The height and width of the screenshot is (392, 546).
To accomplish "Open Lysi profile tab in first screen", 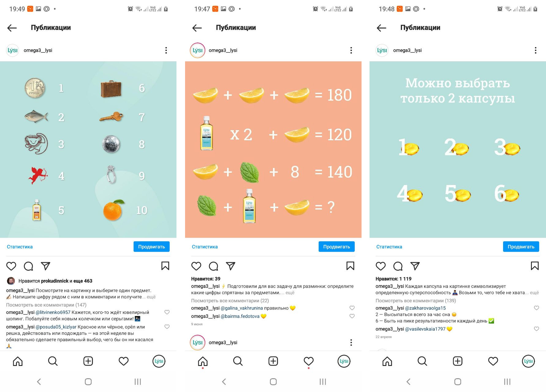I will pyautogui.click(x=159, y=361).
